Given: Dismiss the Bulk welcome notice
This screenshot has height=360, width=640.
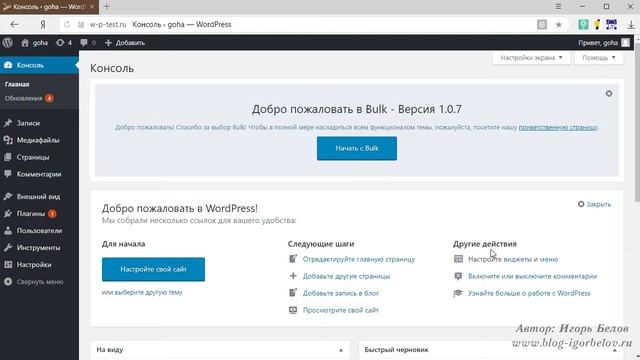Looking at the screenshot, I should pyautogui.click(x=609, y=93).
